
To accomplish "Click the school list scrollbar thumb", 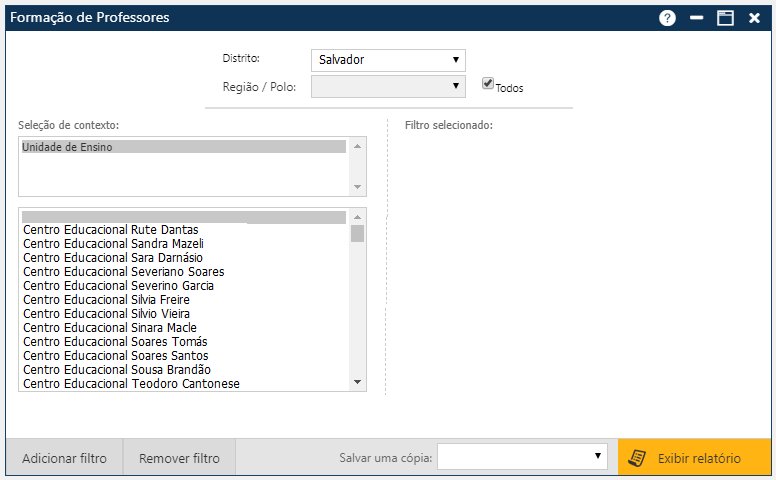I will point(357,234).
